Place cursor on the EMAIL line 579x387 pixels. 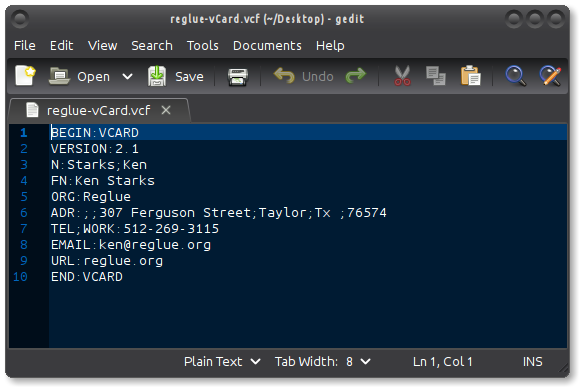point(131,245)
